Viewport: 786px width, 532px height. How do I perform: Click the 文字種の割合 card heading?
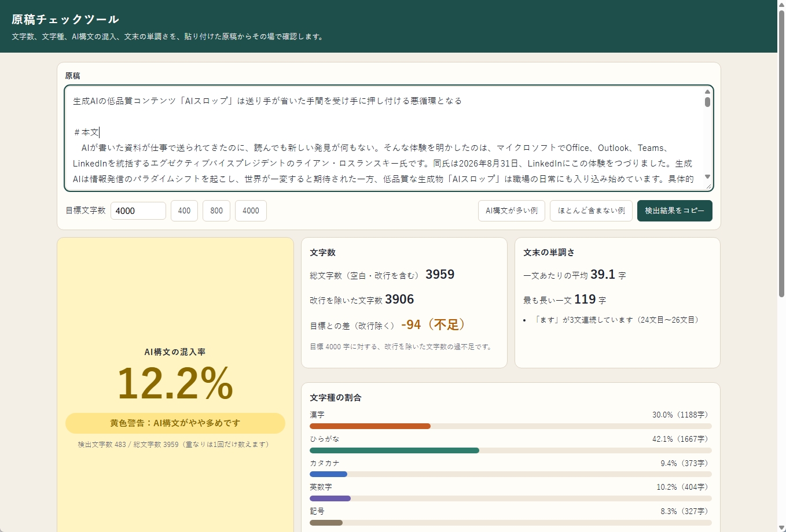336,398
